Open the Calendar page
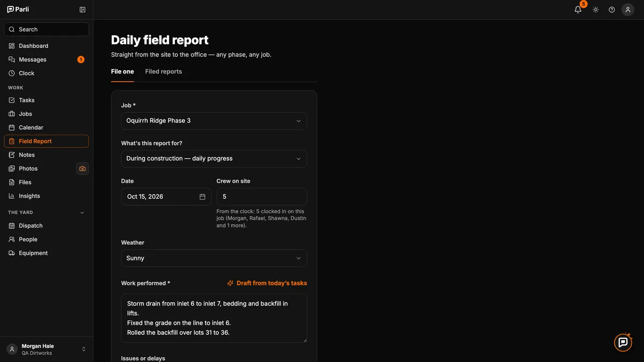644x362 pixels. [x=46, y=128]
